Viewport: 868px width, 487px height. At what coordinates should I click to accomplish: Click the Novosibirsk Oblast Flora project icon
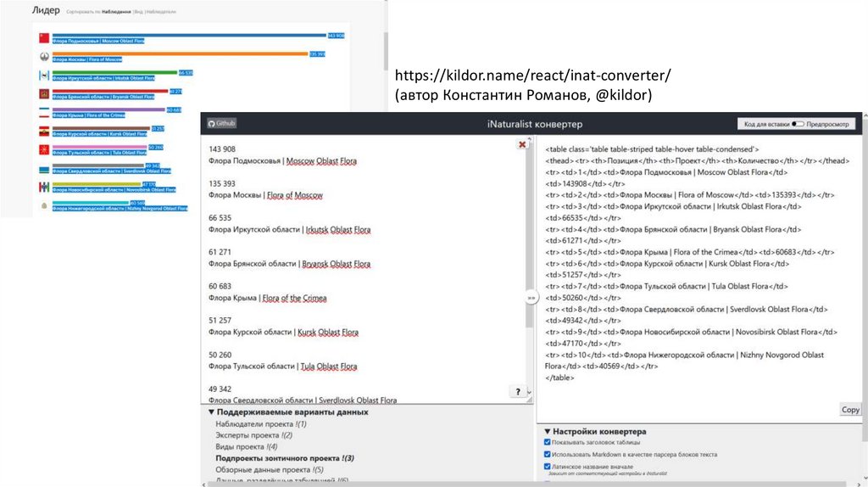tap(44, 188)
